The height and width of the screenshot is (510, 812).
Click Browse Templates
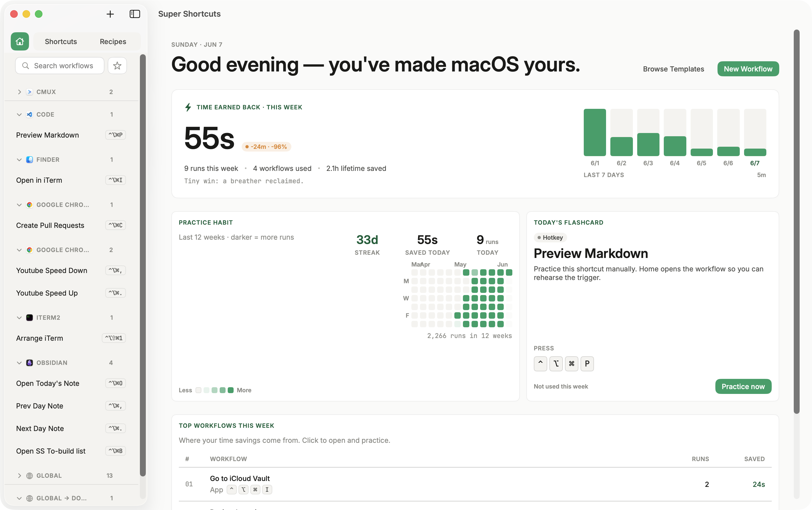673,69
